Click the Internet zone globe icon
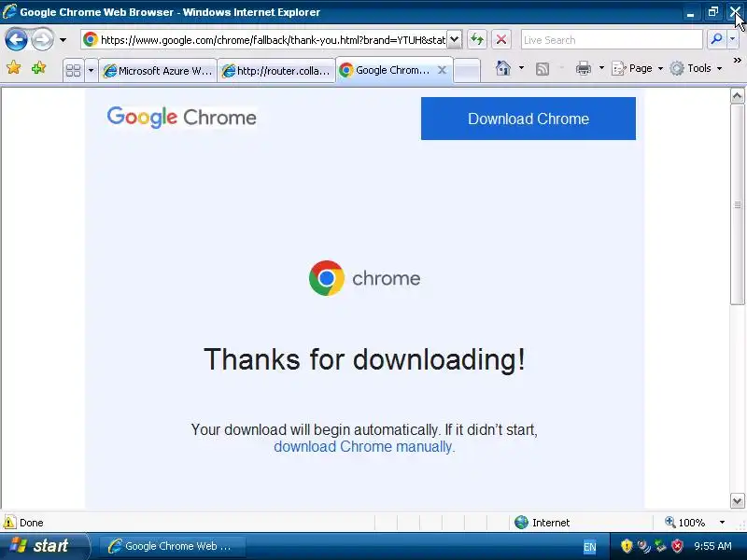The height and width of the screenshot is (560, 747). tap(521, 523)
